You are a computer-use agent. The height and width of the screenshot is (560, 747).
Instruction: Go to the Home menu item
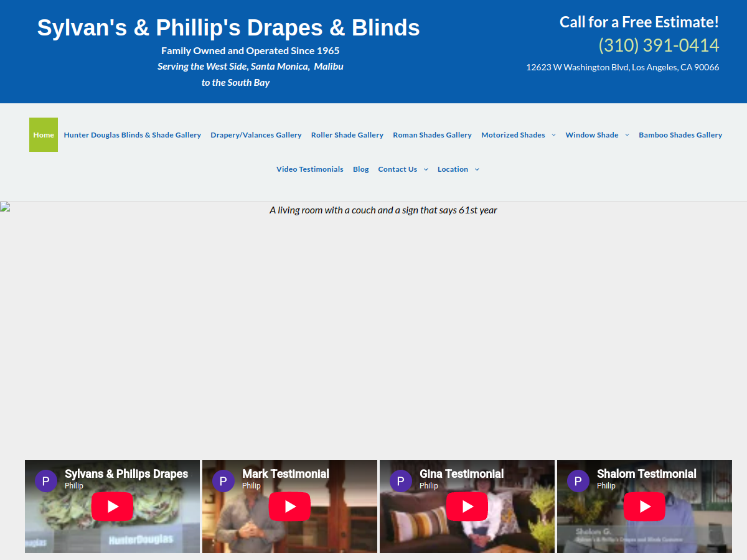click(x=44, y=134)
